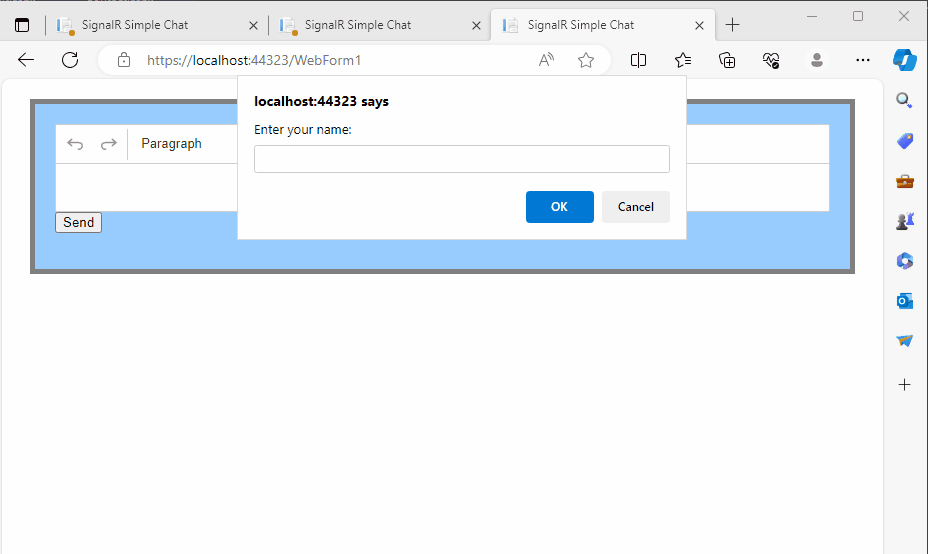Open Outlook in sidebar
The image size is (928, 554).
(904, 301)
